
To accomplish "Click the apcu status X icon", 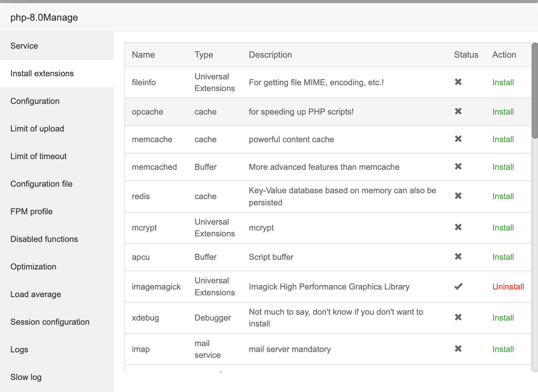I will pyautogui.click(x=458, y=257).
